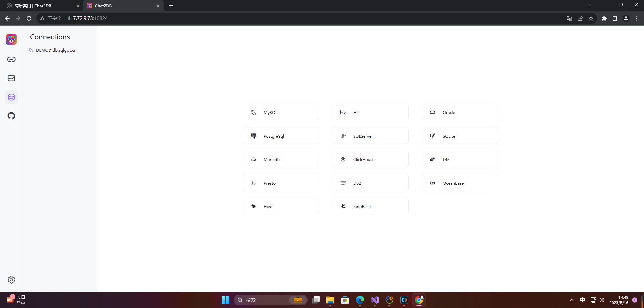Click the Mariadb label text

coord(272,160)
